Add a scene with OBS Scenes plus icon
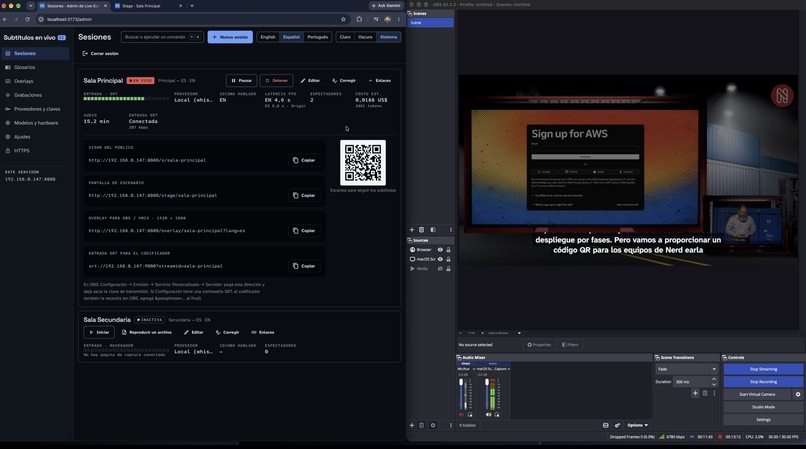Image resolution: width=806 pixels, height=449 pixels. pyautogui.click(x=412, y=230)
